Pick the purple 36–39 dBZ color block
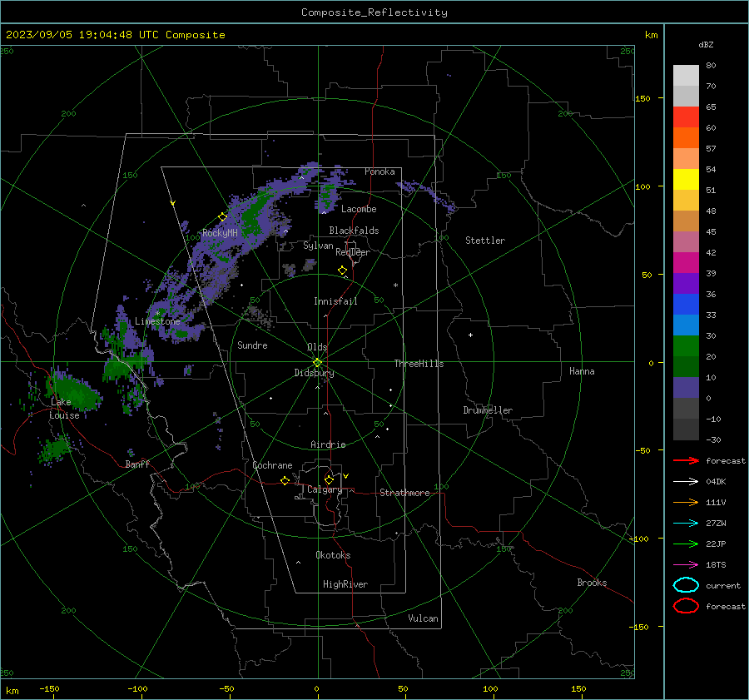 686,284
